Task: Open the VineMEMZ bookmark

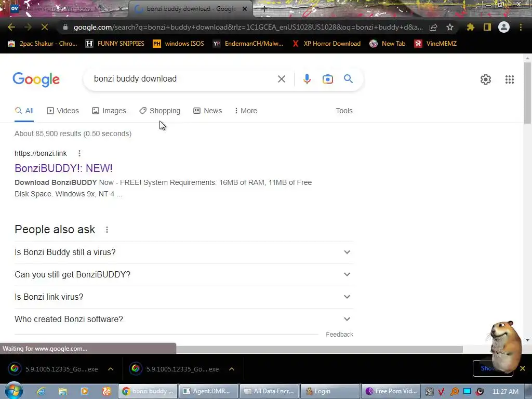Action: pos(436,44)
